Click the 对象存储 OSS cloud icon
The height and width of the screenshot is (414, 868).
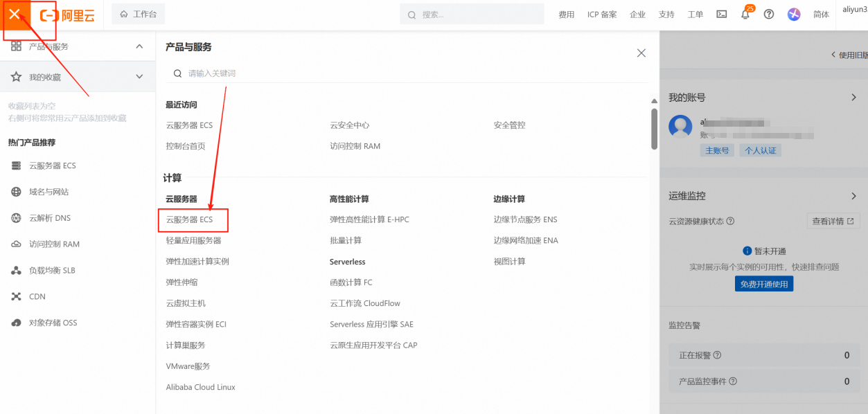pyautogui.click(x=17, y=323)
